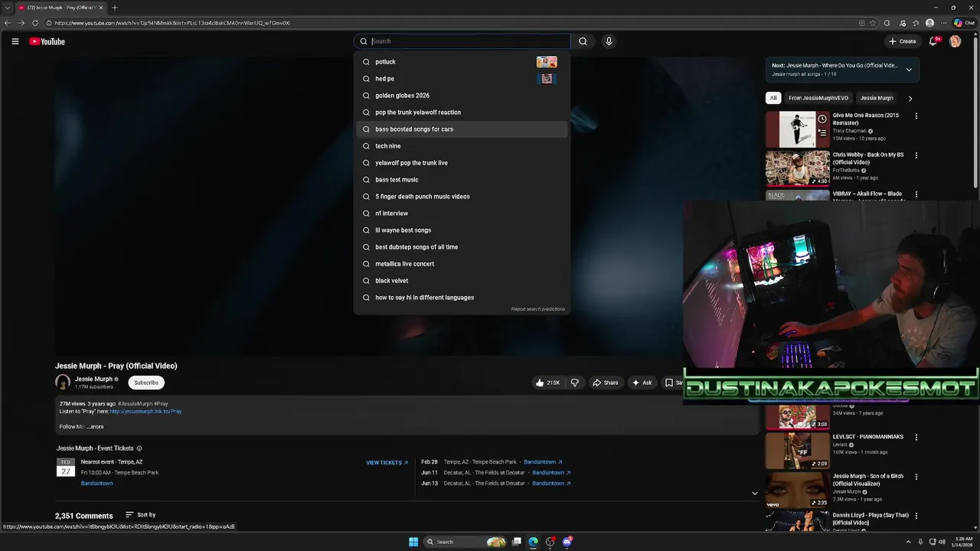Open more options for Tracy Chapman video
Image resolution: width=980 pixels, height=551 pixels.
pos(916,116)
